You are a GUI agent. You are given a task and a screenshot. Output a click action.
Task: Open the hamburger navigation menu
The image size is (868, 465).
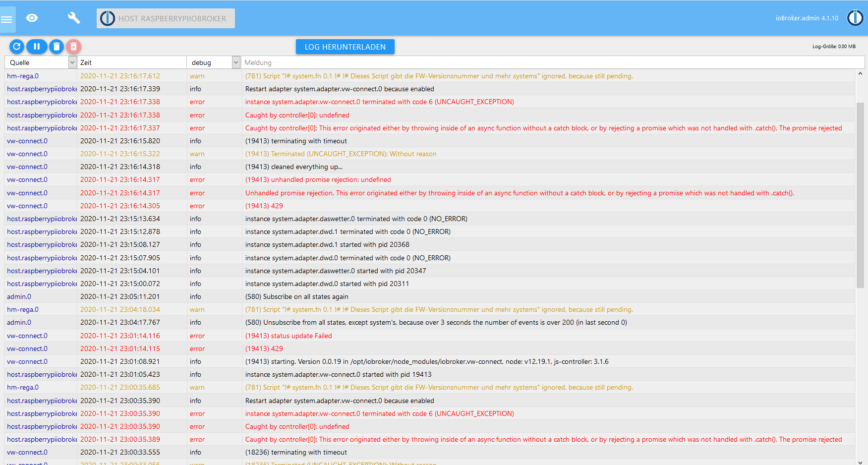(x=7, y=20)
